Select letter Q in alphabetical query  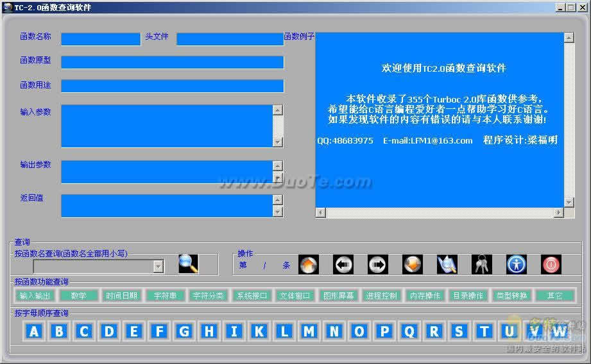409,331
